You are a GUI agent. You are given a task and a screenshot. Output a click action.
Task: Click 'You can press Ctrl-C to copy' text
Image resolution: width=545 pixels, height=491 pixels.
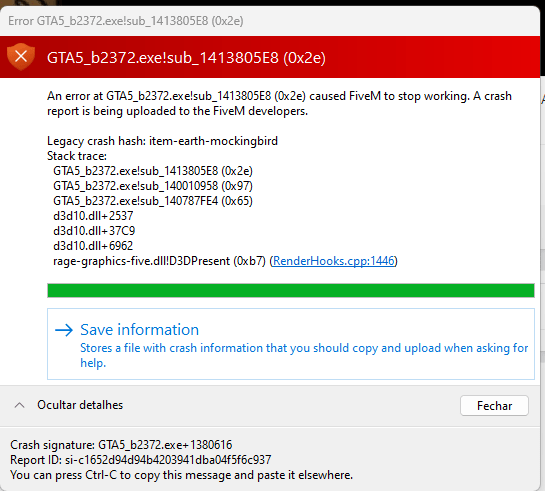click(x=181, y=475)
